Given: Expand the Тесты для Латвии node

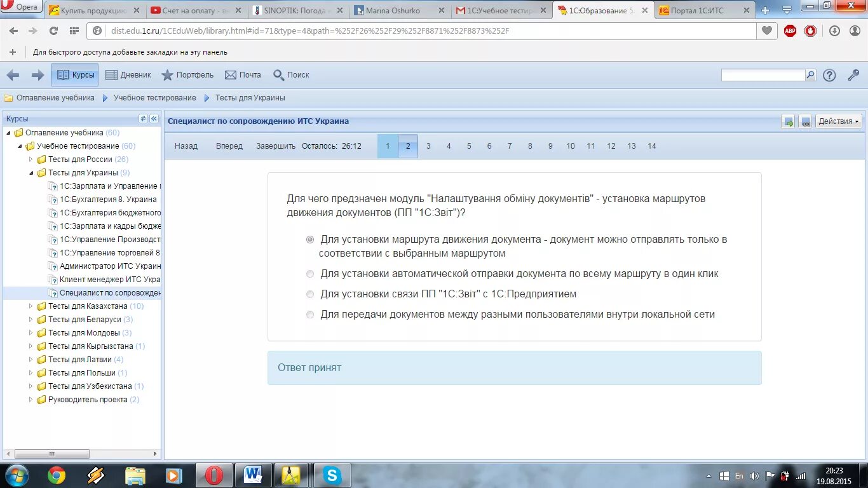Looking at the screenshot, I should coord(31,360).
